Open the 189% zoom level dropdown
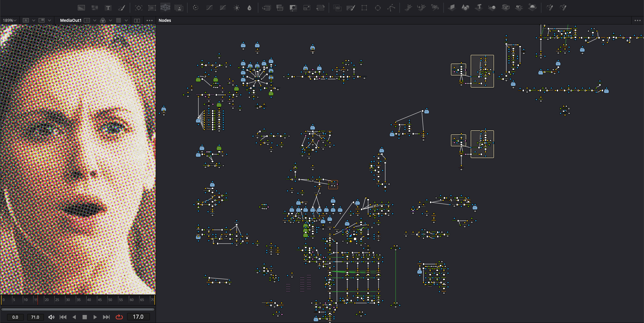Viewport: 644px width, 323px height. coord(10,20)
